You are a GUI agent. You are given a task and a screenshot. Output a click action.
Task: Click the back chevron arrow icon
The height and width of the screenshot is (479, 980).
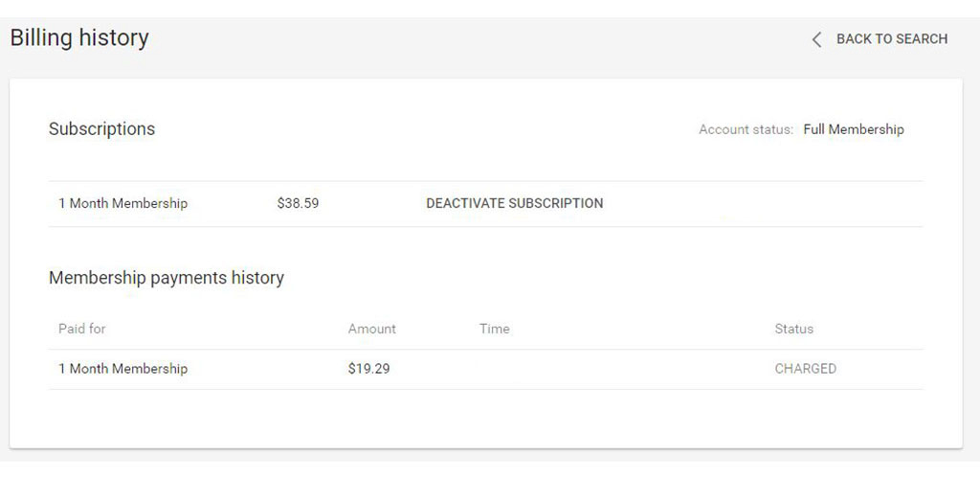point(816,39)
